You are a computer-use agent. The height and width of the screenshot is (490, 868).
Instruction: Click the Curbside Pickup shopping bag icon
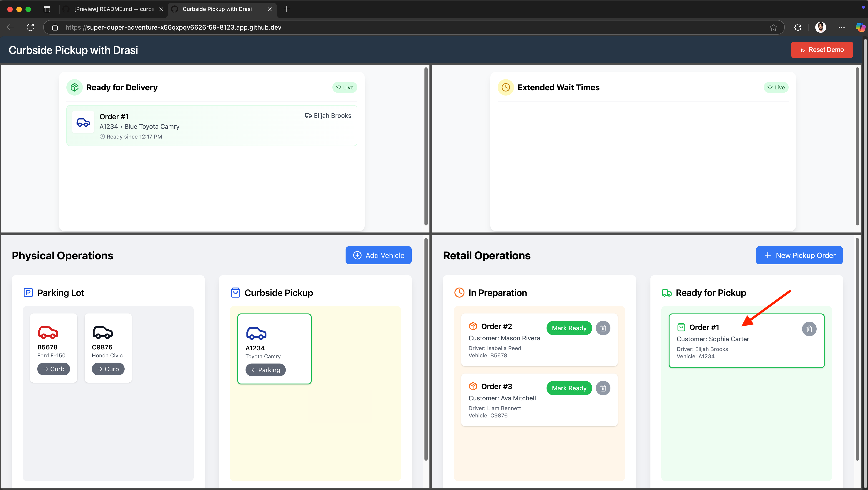[235, 292]
